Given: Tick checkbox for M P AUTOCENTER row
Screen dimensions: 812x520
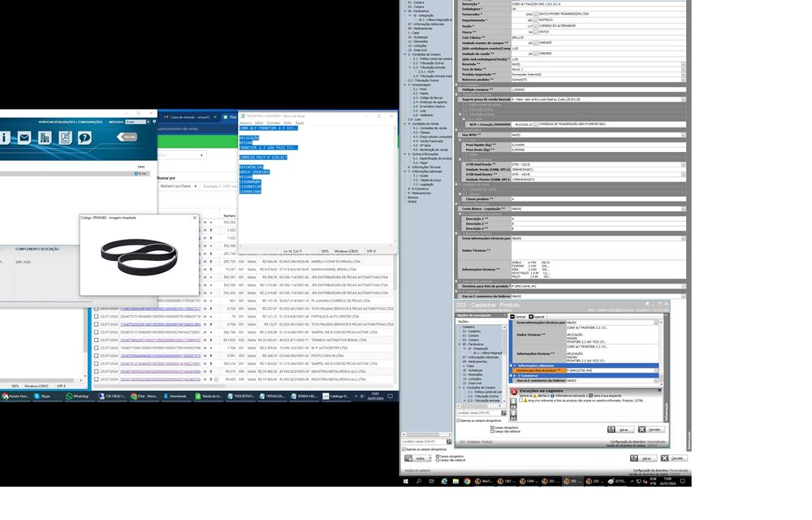Looking at the screenshot, I should pyautogui.click(x=96, y=348).
